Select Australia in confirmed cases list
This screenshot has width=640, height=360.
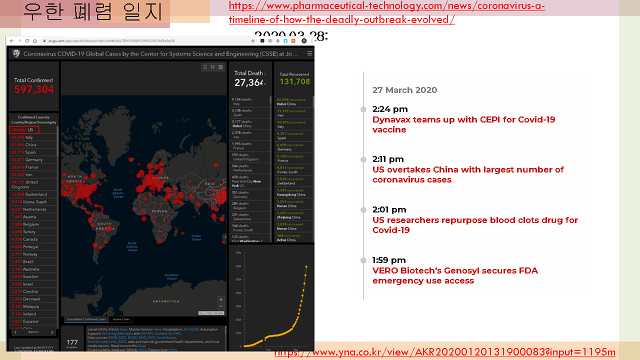pyautogui.click(x=33, y=269)
